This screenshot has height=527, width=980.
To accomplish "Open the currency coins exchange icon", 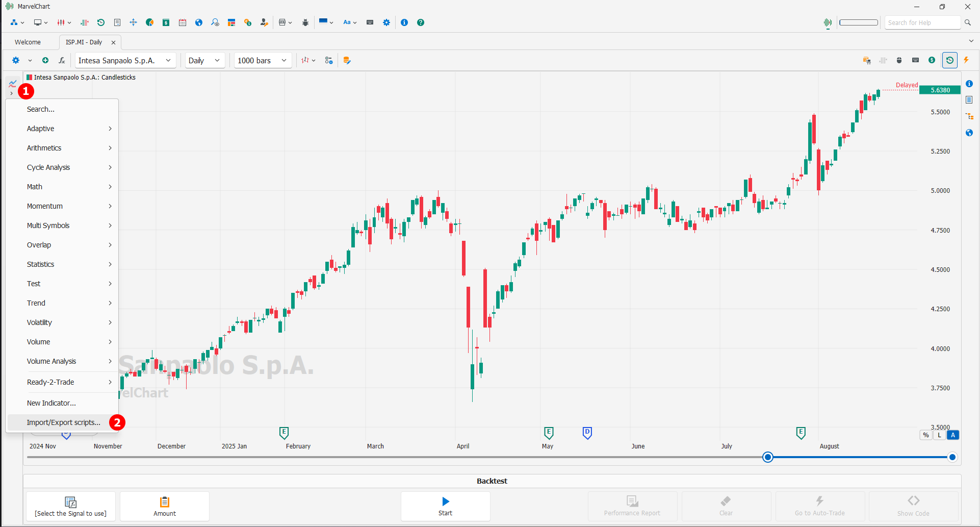I will coord(248,22).
